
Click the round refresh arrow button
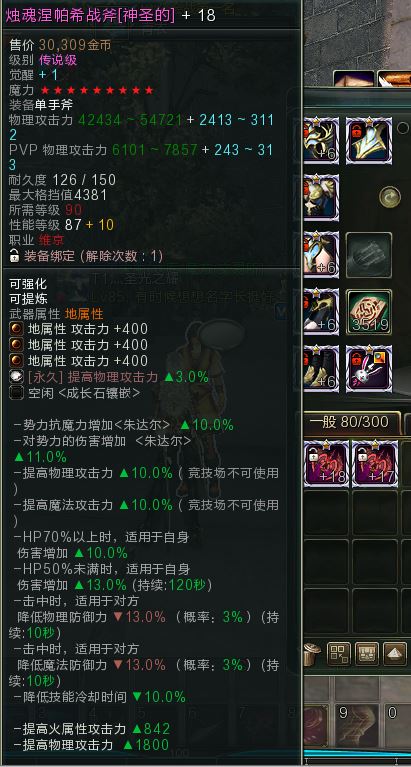pyautogui.click(x=390, y=197)
